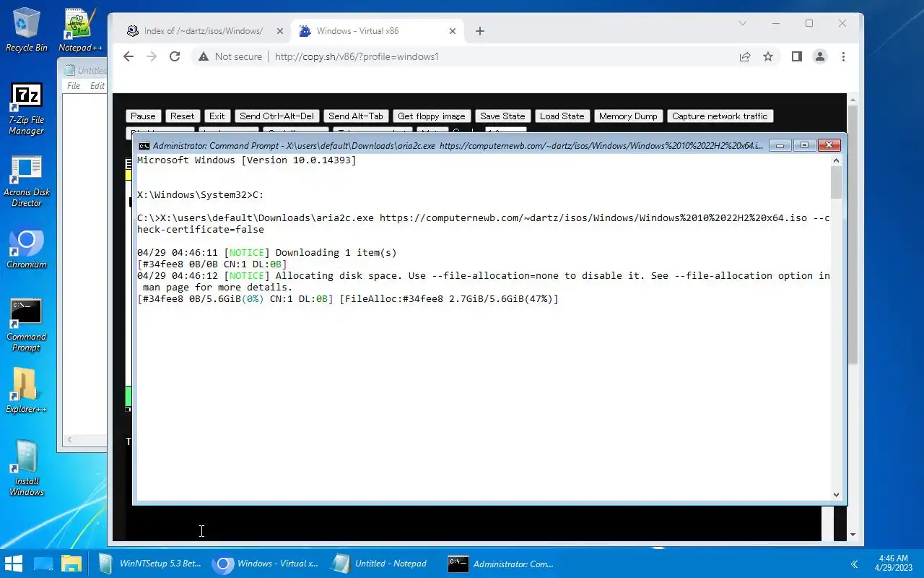Viewport: 924px width, 578px height.
Task: Launch Acronis Disk Director shortcut
Action: 27,181
